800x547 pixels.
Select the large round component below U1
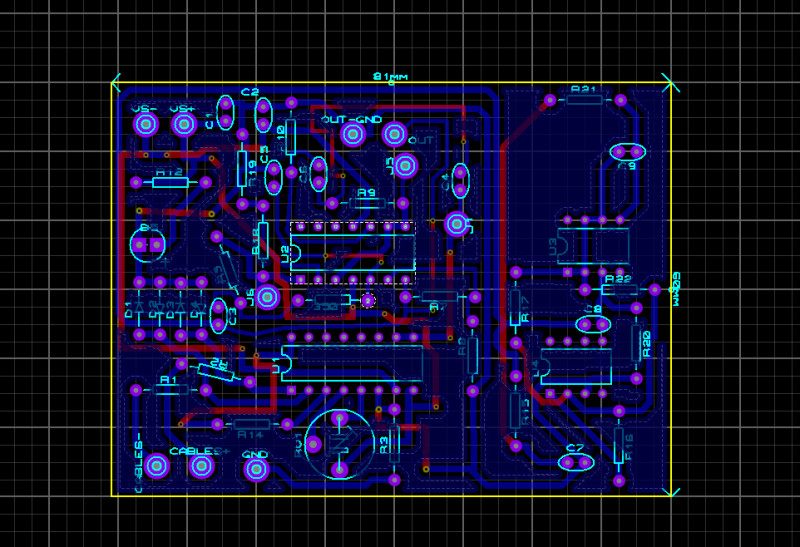coord(339,443)
